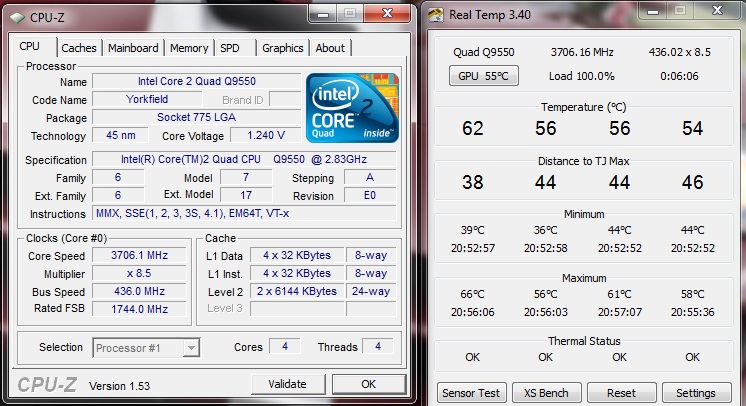Click the 436.02 x 8.5 multiplier text

679,52
